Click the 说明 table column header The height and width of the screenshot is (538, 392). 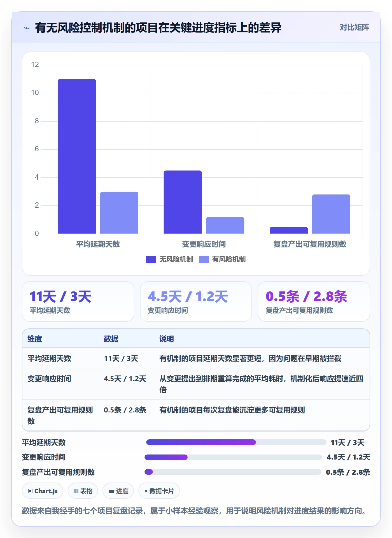pos(167,339)
